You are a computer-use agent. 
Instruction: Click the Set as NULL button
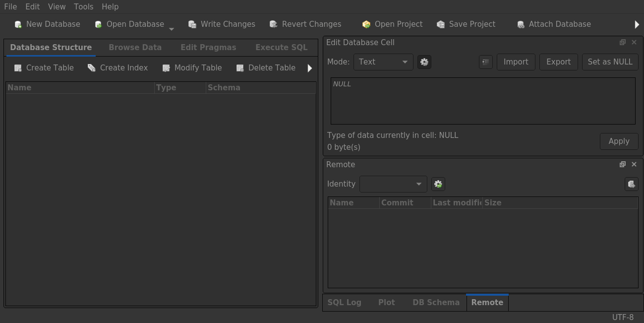(x=610, y=62)
